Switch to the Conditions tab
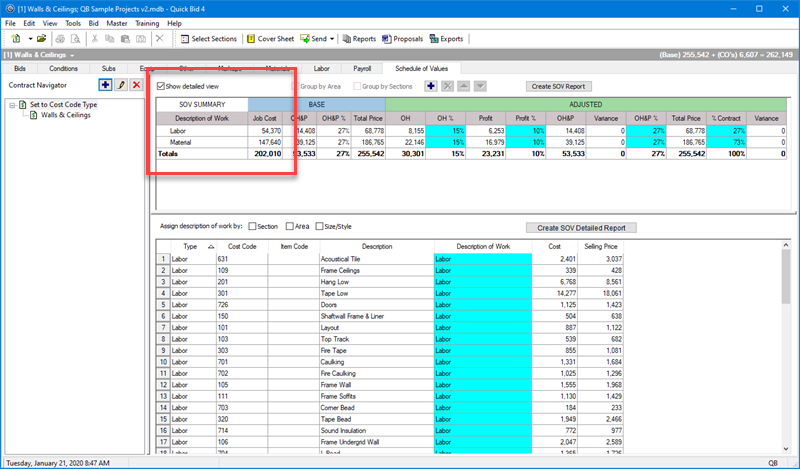 coord(63,68)
